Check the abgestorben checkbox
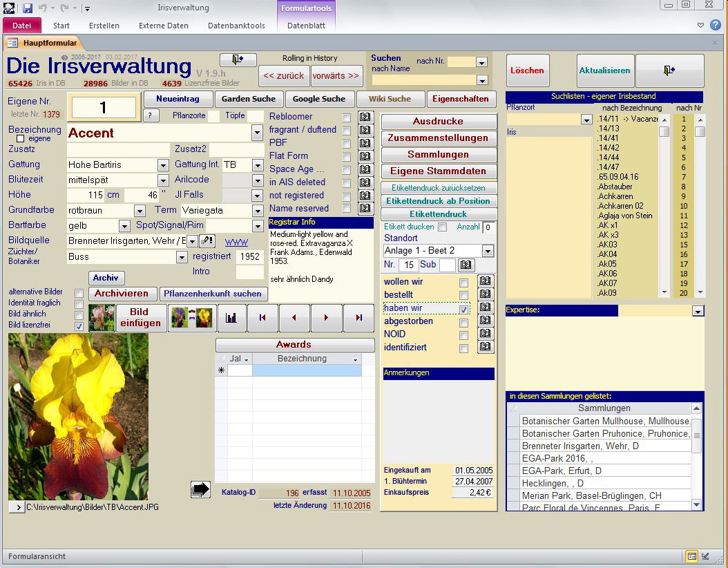The height and width of the screenshot is (568, 728). (x=463, y=322)
